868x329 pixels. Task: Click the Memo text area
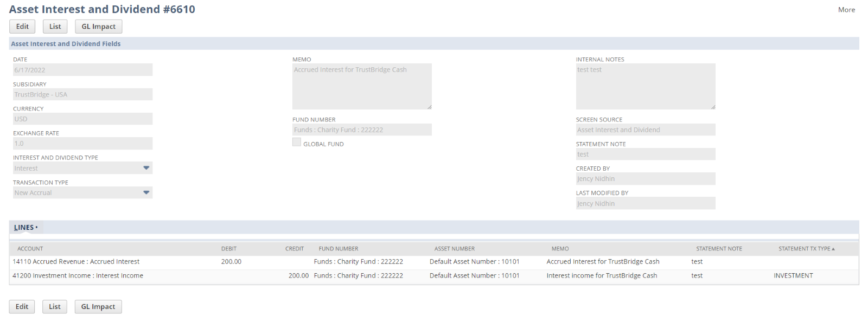pyautogui.click(x=362, y=86)
